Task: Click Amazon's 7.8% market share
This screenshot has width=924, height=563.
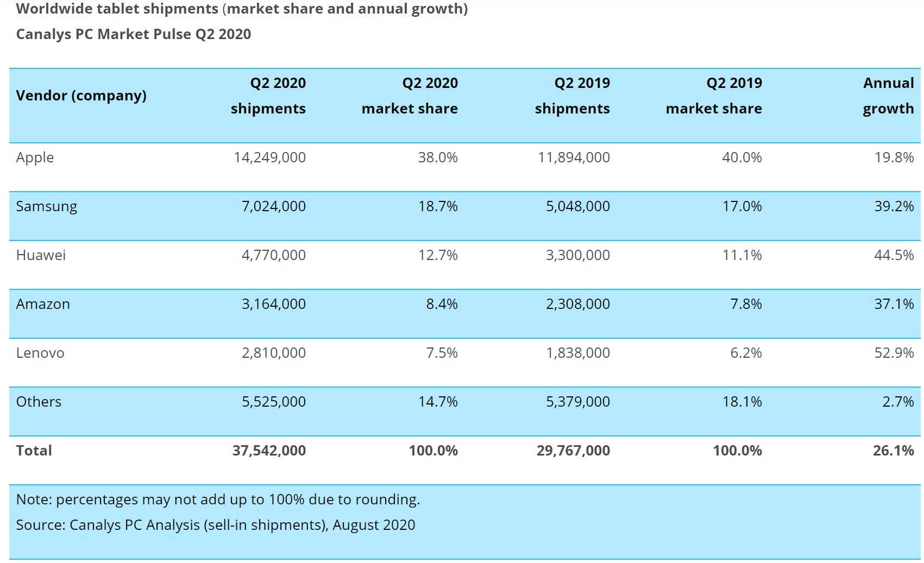Action: point(746,304)
